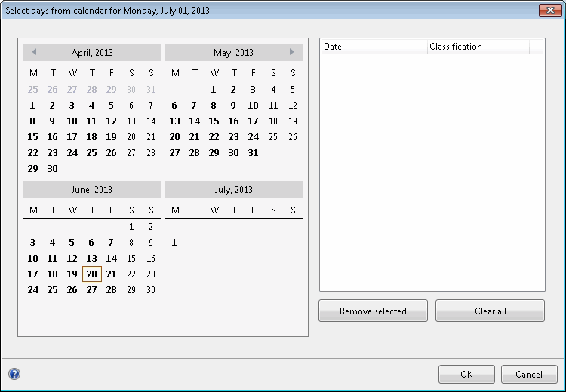The image size is (566, 392).
Task: Close the calendar selection dialog
Action: click(x=548, y=11)
